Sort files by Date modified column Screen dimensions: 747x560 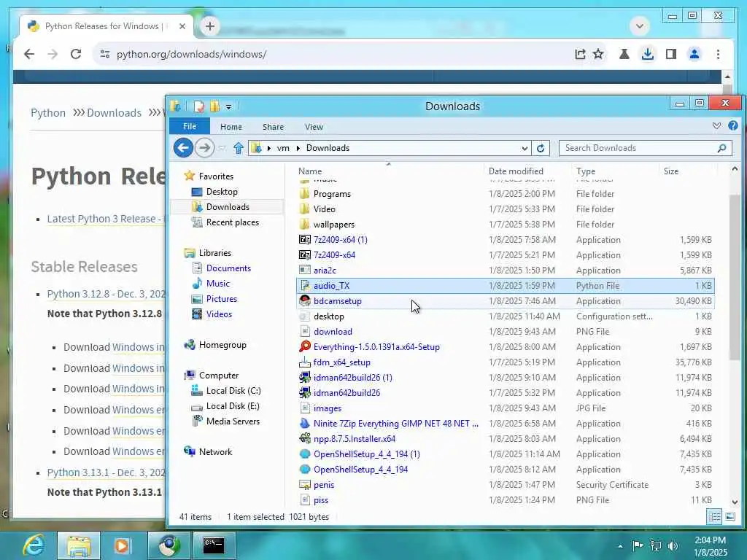pos(516,171)
